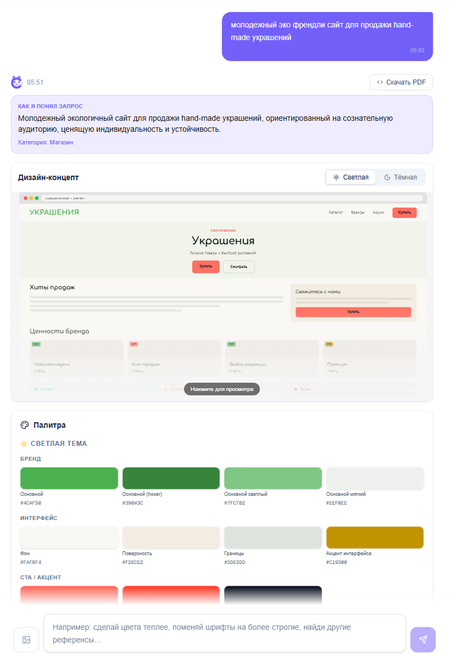Click the wide Купить button in contact card

353,312
